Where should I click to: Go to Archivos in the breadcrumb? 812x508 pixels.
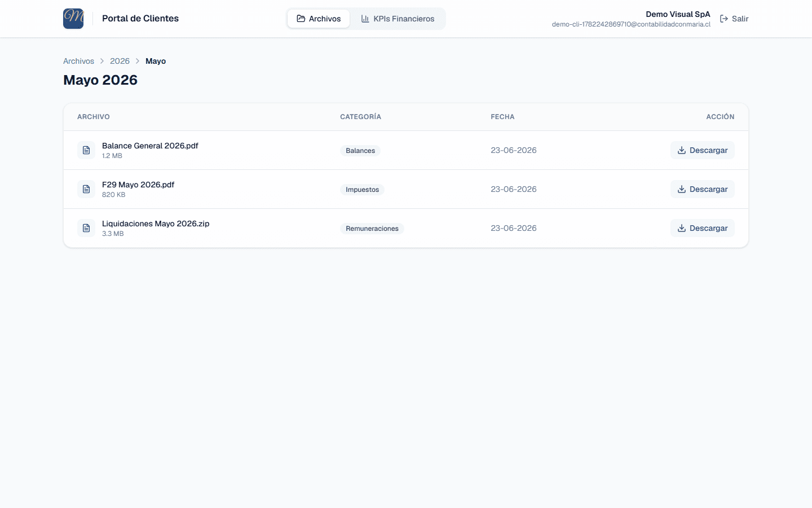[x=78, y=61]
